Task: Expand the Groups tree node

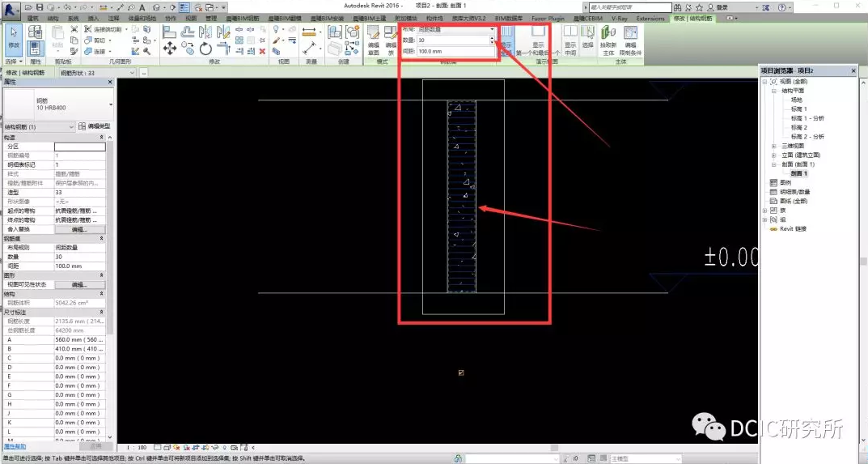Action: tap(765, 220)
